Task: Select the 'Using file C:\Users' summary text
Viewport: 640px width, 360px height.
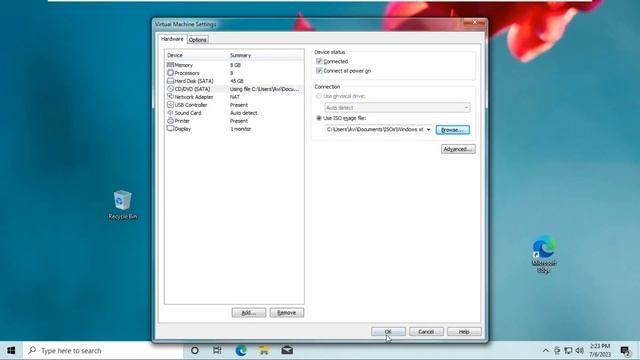Action: click(264, 89)
